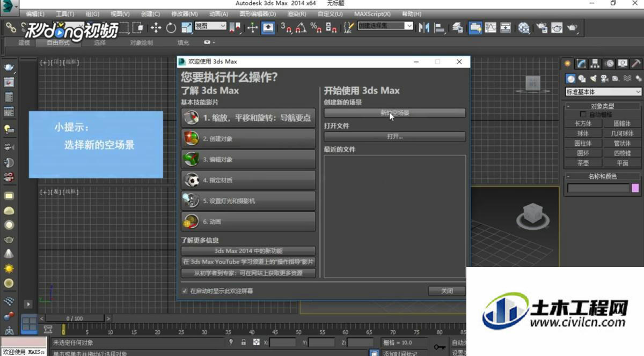Click the 关闭 button in welcome dialog

point(447,291)
